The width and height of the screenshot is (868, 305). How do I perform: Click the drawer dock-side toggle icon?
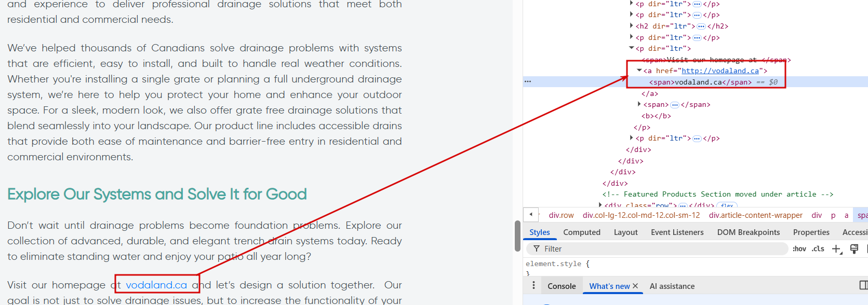coord(863,285)
